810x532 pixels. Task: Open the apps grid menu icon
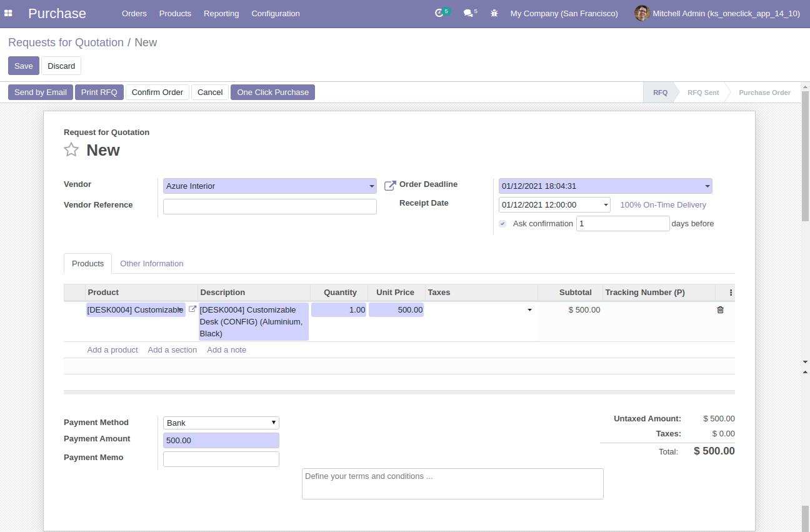coord(9,13)
